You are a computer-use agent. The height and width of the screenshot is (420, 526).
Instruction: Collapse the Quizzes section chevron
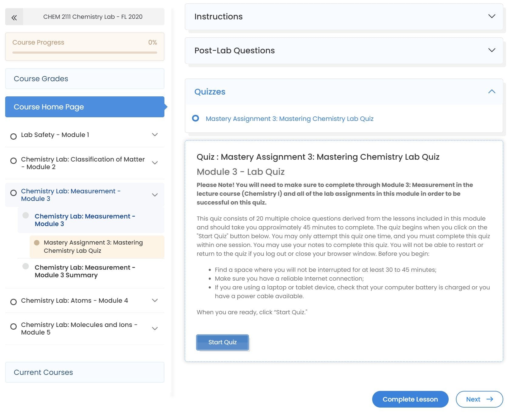(x=491, y=92)
